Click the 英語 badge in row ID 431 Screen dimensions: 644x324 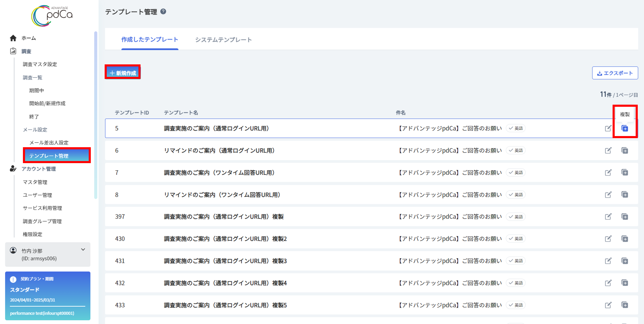click(516, 261)
